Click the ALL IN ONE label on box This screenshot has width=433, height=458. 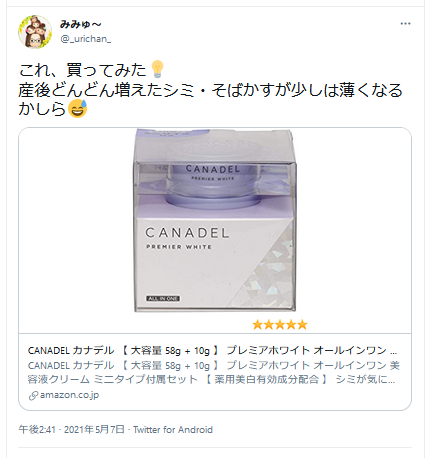point(163,298)
